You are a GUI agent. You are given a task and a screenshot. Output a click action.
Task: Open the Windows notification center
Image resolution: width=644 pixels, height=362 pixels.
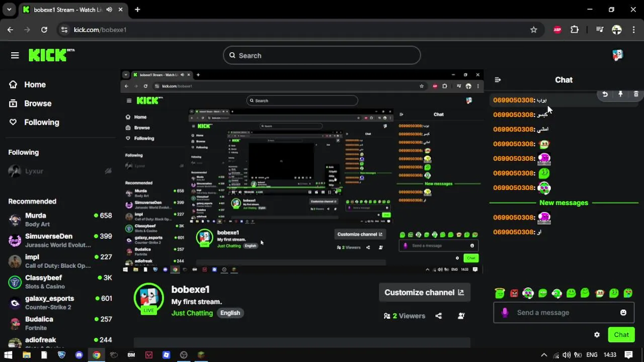(x=628, y=355)
